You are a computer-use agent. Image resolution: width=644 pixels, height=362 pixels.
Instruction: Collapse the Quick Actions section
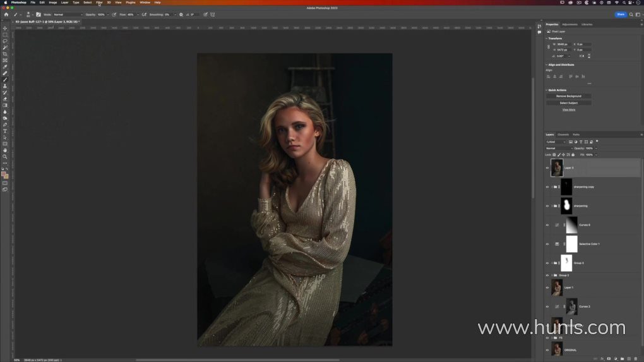[x=547, y=90]
